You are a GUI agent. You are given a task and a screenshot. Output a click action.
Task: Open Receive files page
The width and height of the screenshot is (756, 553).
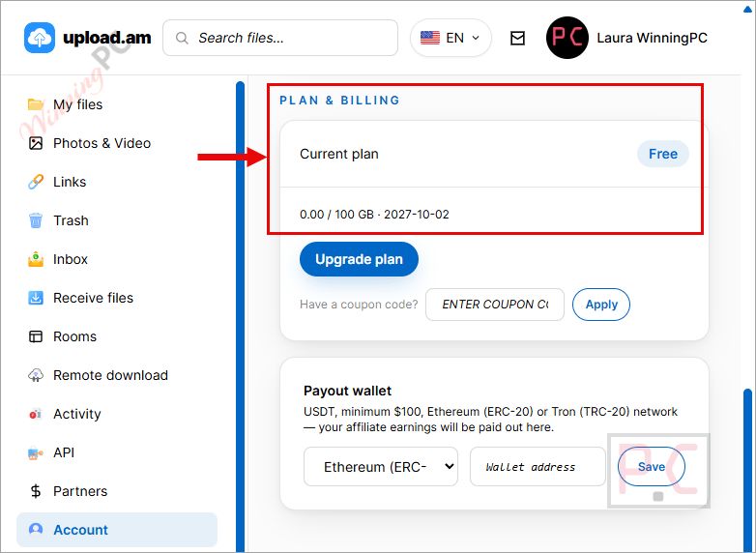click(93, 298)
